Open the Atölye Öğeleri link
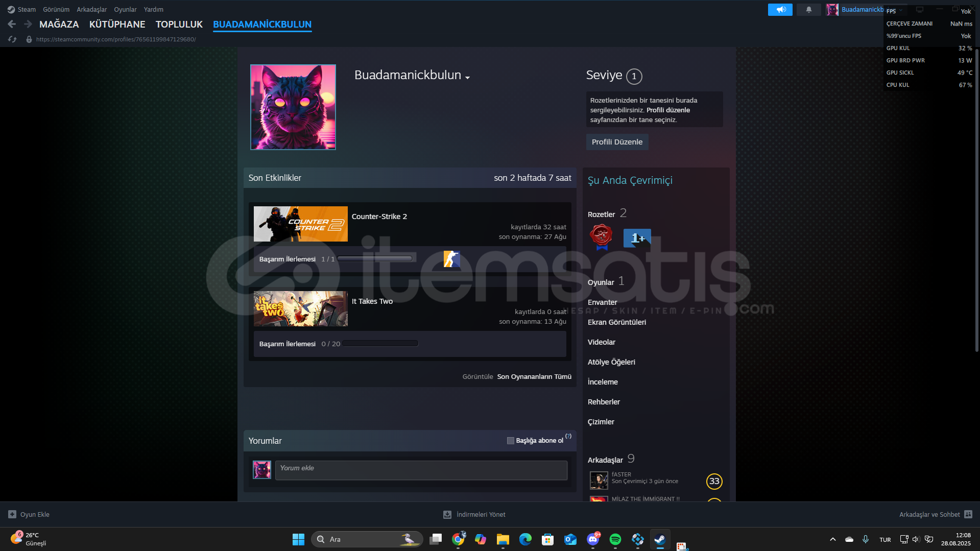The width and height of the screenshot is (980, 551). [611, 362]
